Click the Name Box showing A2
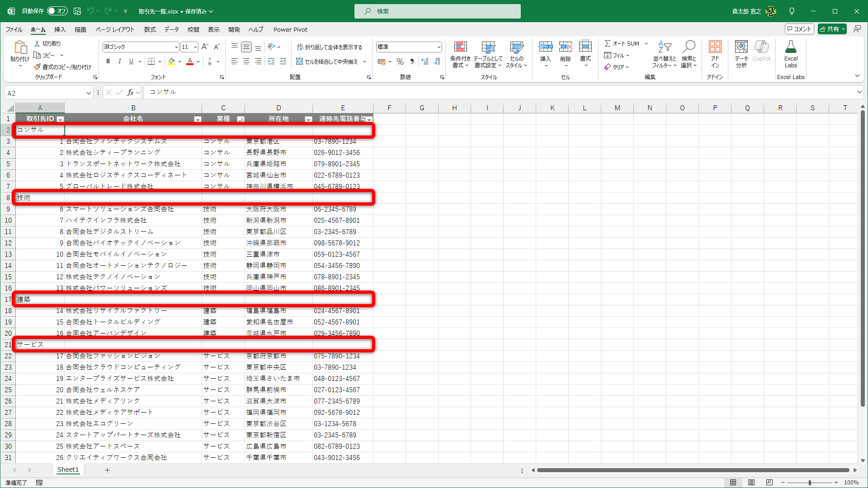Viewport: 868px width, 488px height. pyautogui.click(x=44, y=93)
